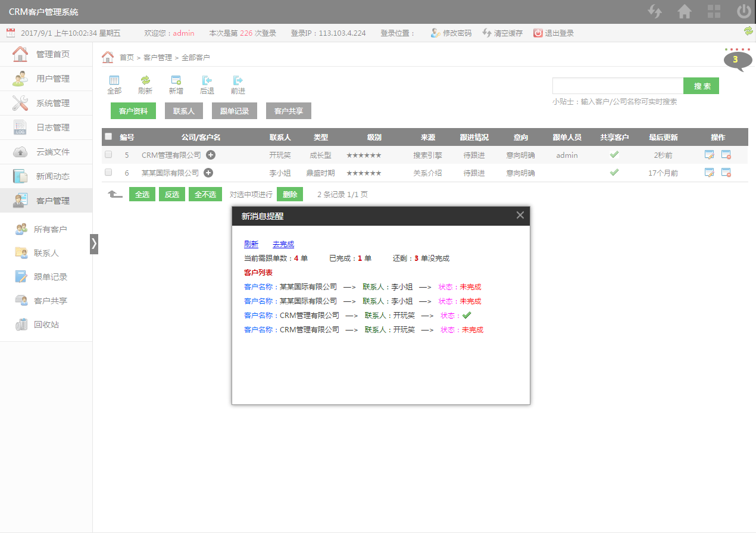The height and width of the screenshot is (533, 756).
Task: Click the grid apps icon in header
Action: [714, 12]
